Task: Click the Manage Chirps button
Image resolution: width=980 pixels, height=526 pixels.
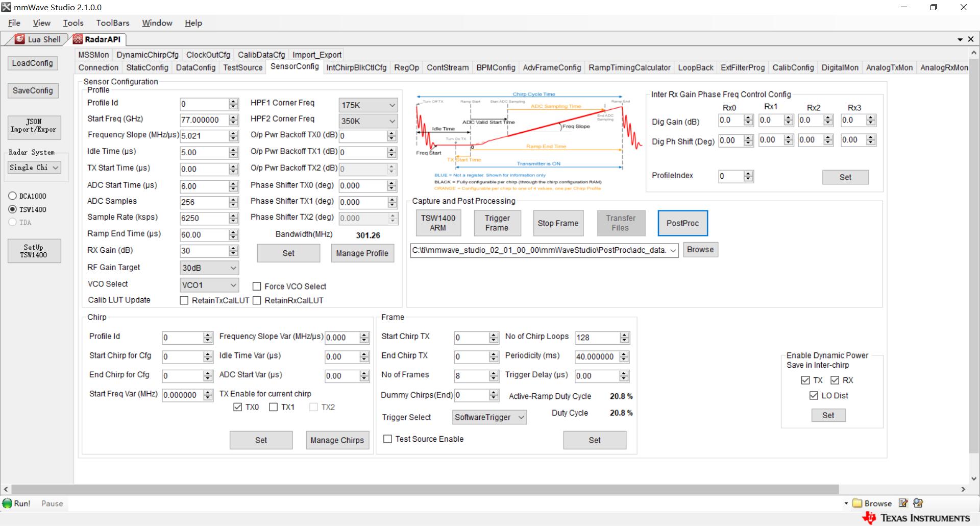Action: (337, 440)
